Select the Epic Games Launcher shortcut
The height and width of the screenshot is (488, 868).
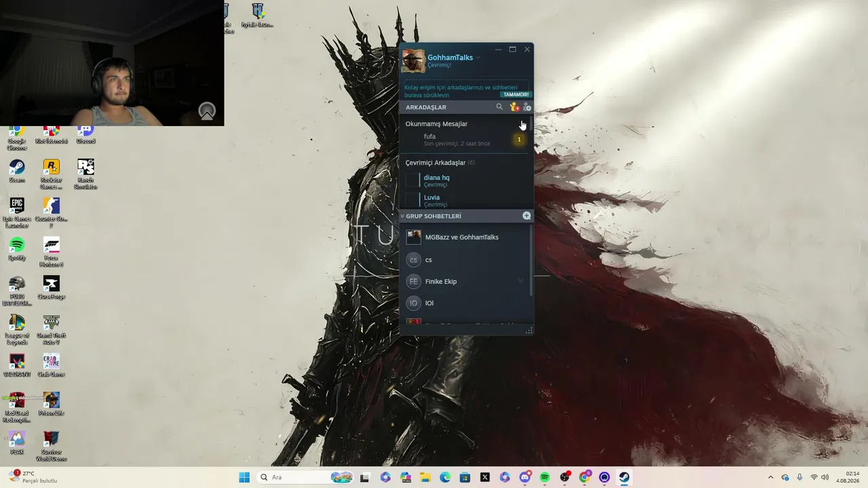coord(17,213)
